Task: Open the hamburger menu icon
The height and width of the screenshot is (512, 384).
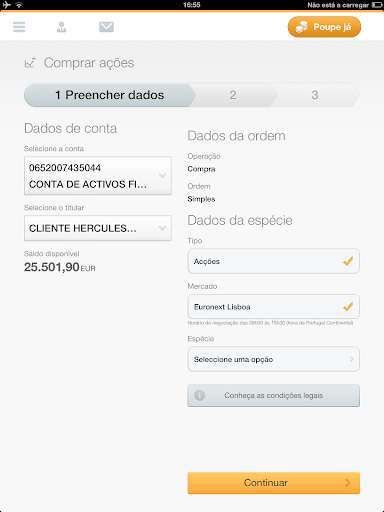Action: [19, 27]
